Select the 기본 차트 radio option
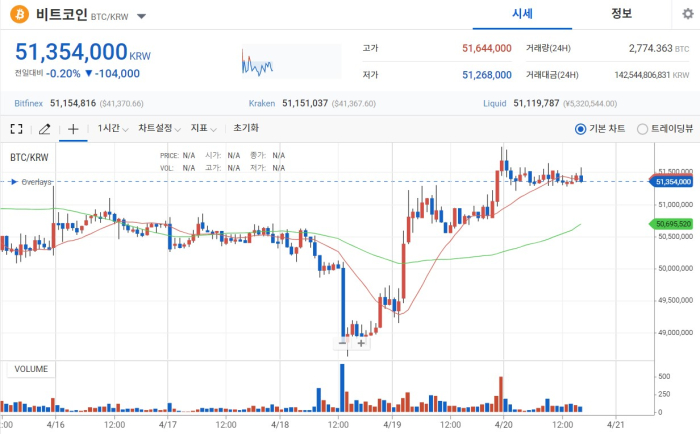The width and height of the screenshot is (700, 434). pyautogui.click(x=581, y=128)
